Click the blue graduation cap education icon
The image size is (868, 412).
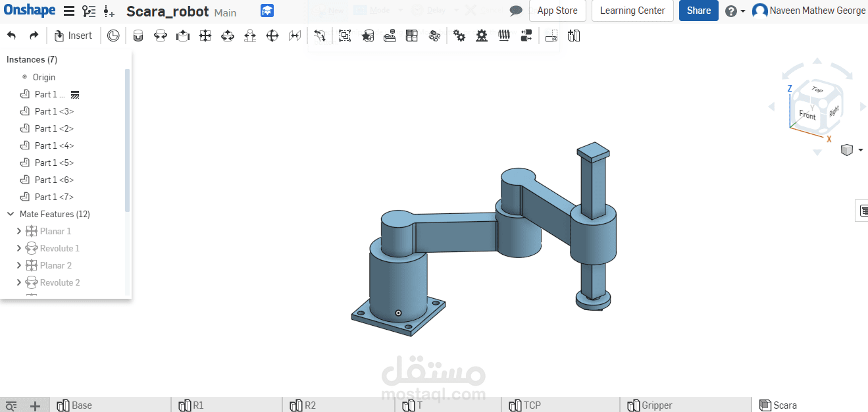267,11
